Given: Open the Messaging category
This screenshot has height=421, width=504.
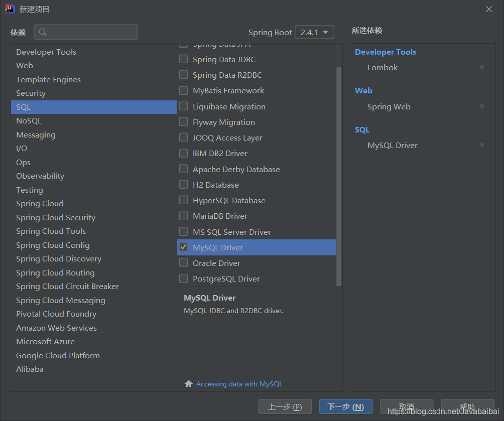Looking at the screenshot, I should pos(93,134).
